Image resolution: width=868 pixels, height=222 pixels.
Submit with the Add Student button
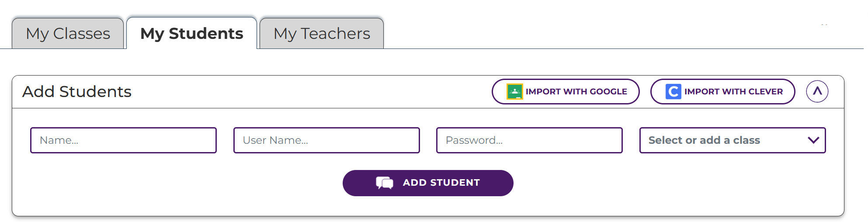click(x=427, y=183)
